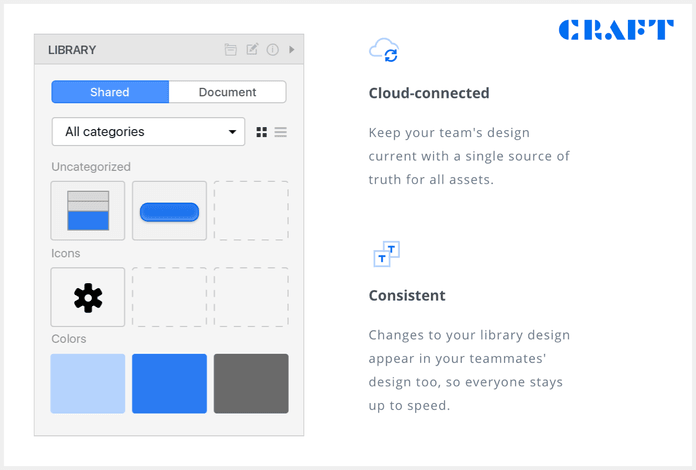
Task: Expand the Library panel arrow menu
Action: [x=292, y=49]
